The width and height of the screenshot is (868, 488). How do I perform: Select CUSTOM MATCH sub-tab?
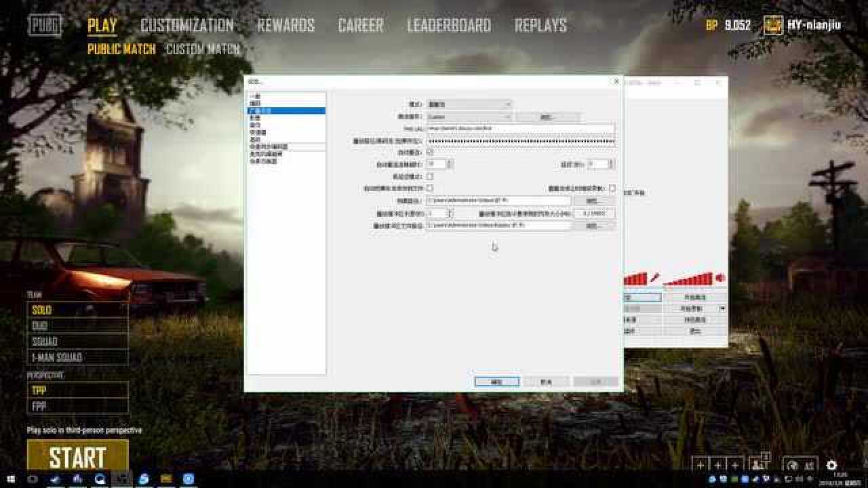coord(203,49)
